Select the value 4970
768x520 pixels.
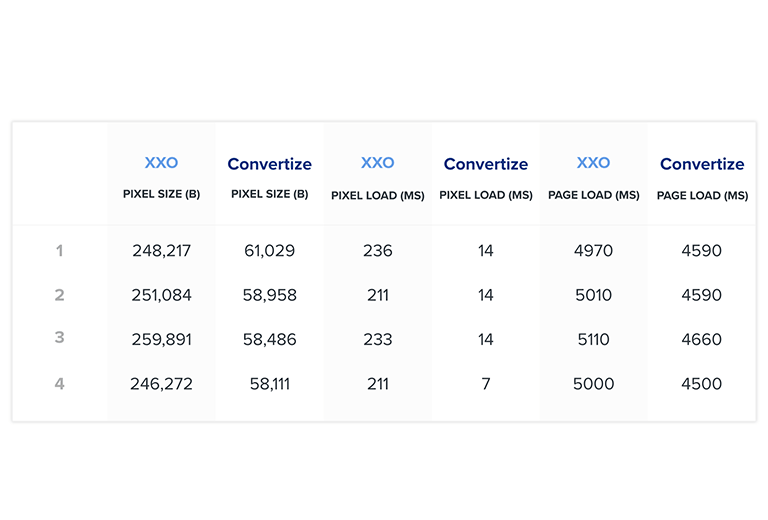(593, 251)
